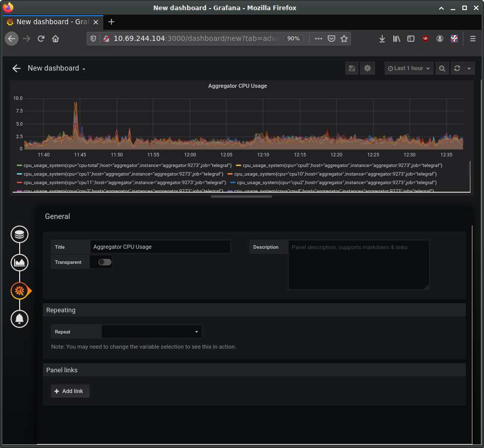Click the tracking protection shield icon

click(93, 39)
